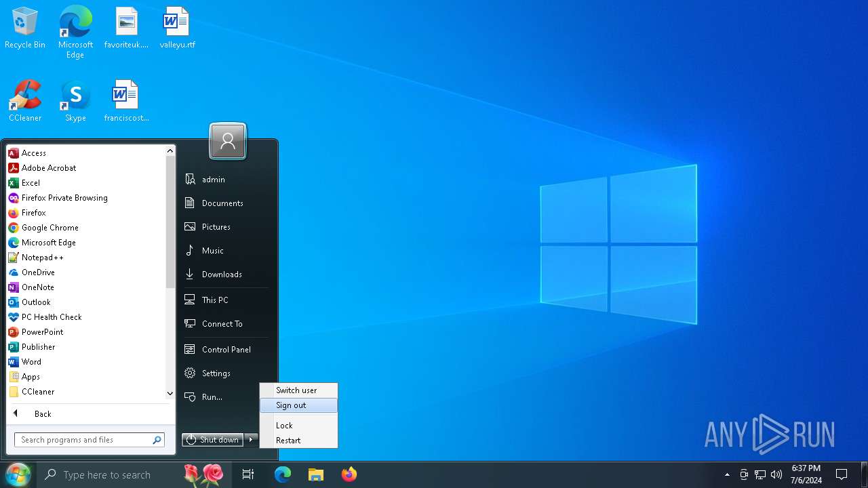Choose Lock from the power menu
This screenshot has width=868, height=488.
[298, 426]
